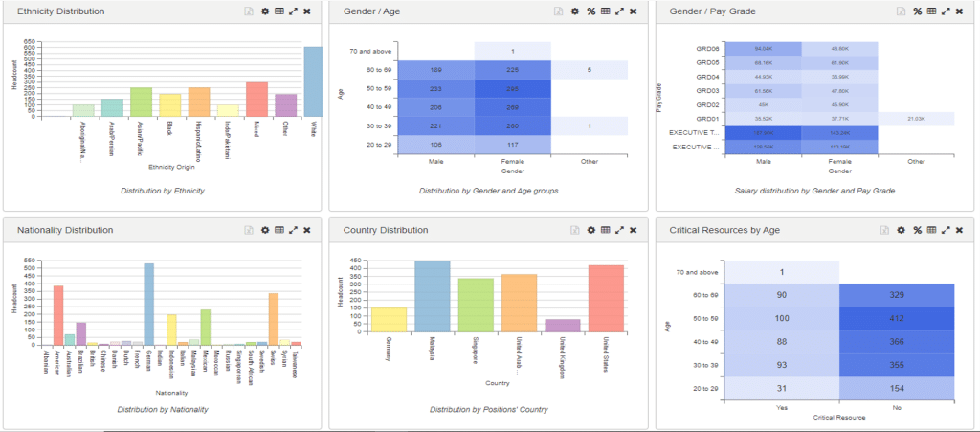Viewport: 980px width, 432px height.
Task: Select the White ethnicity bar
Action: 314,81
